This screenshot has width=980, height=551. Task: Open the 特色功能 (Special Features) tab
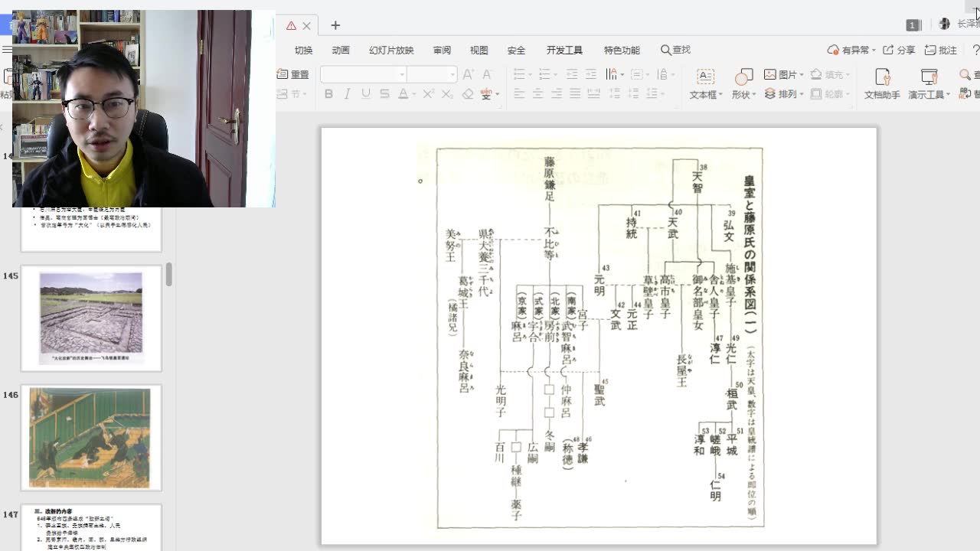622,51
